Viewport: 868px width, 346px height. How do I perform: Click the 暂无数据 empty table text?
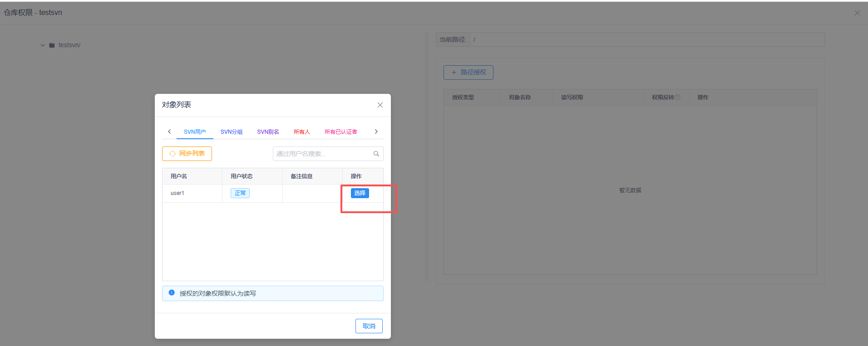click(x=630, y=190)
